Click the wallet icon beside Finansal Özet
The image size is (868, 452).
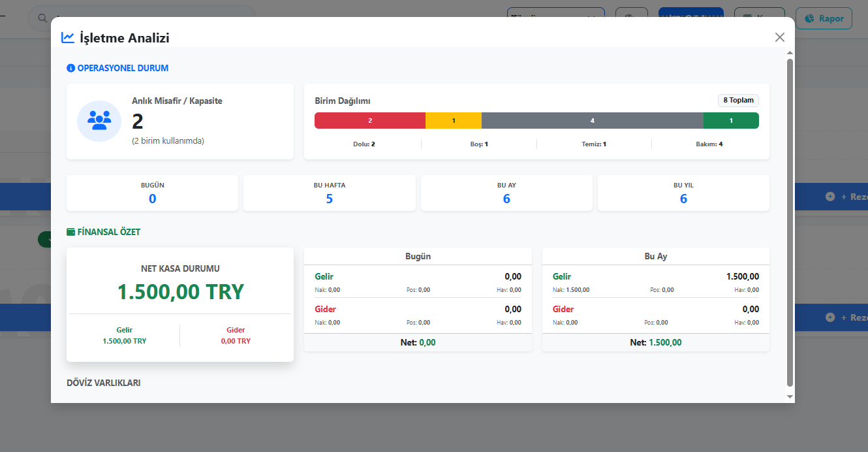pyautogui.click(x=70, y=232)
